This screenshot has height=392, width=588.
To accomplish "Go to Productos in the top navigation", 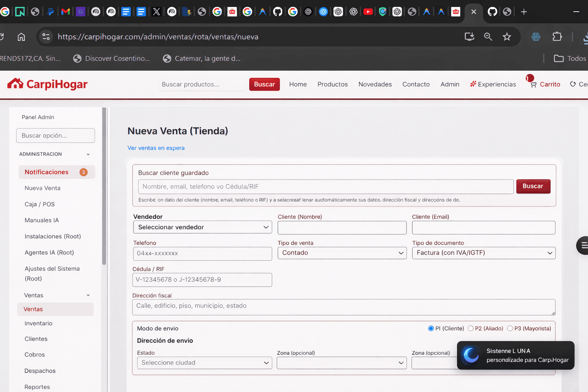I will 332,84.
